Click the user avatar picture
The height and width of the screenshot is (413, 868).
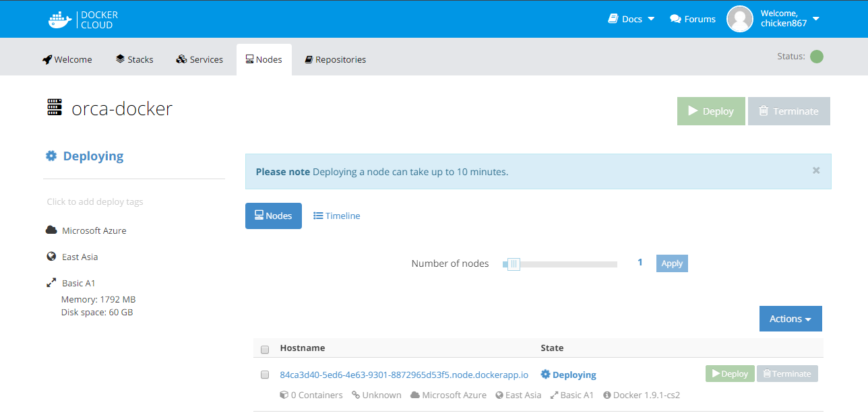click(x=739, y=19)
